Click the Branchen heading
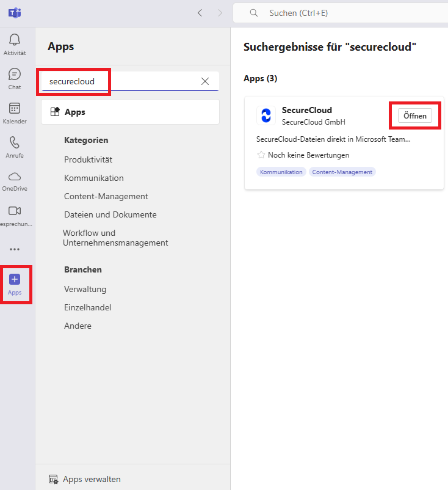This screenshot has width=448, height=490. pyautogui.click(x=83, y=269)
